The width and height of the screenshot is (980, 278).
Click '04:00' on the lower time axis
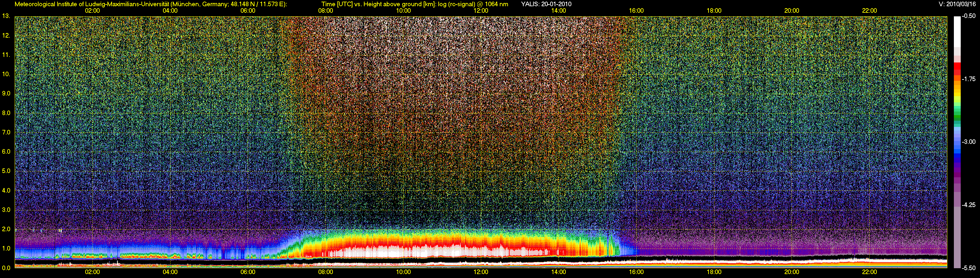170,272
